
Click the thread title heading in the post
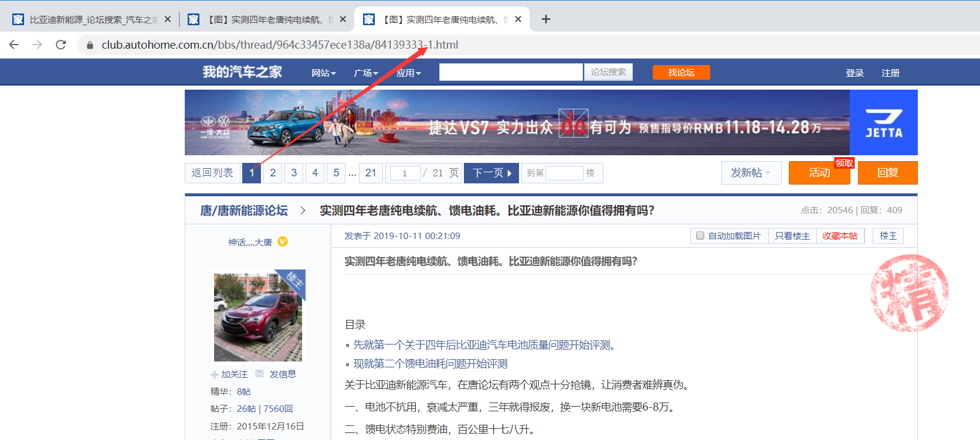click(491, 261)
